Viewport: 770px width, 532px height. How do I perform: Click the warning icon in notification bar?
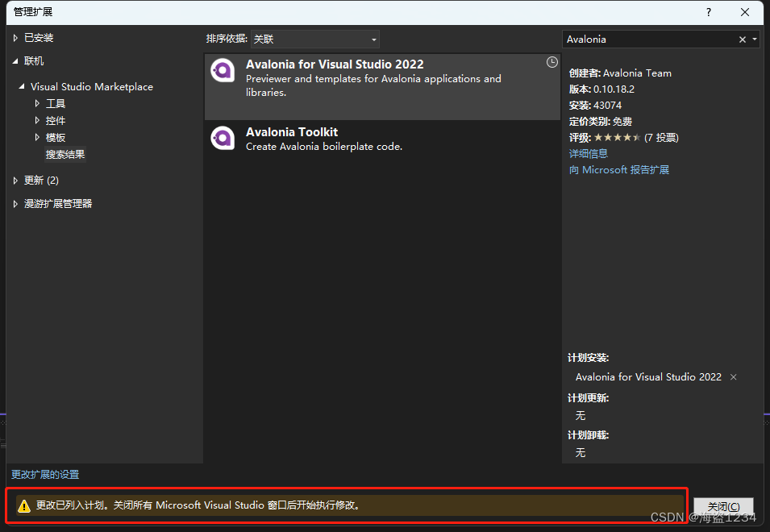coord(23,505)
